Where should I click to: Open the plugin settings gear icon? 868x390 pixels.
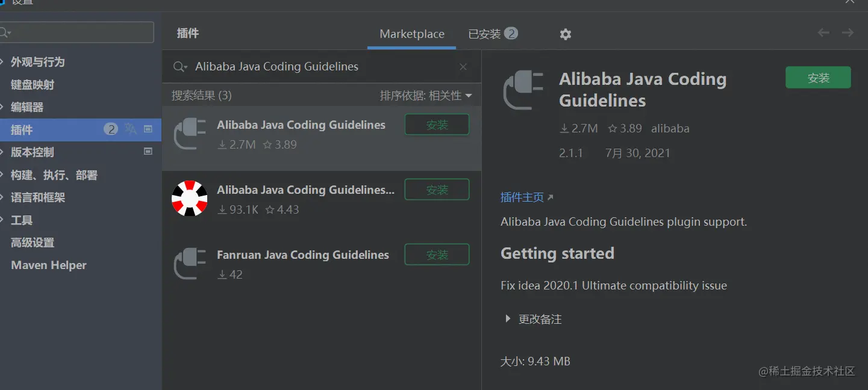point(565,34)
